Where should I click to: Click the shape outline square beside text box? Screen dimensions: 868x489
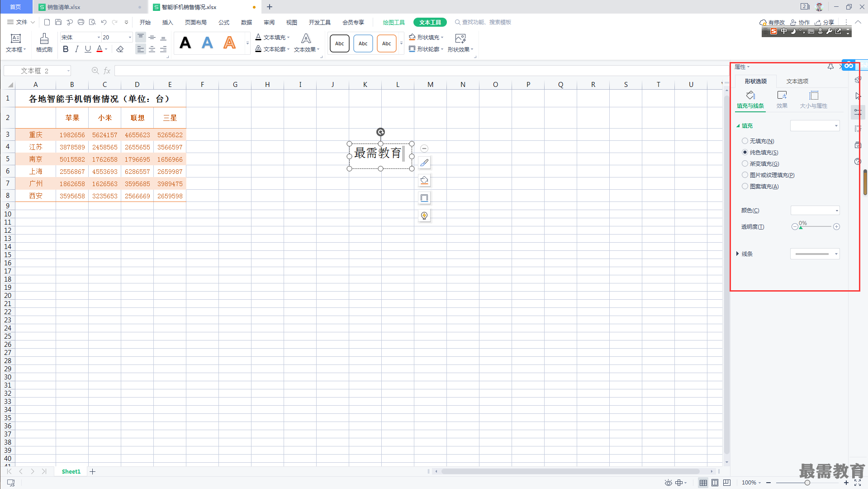tap(424, 198)
